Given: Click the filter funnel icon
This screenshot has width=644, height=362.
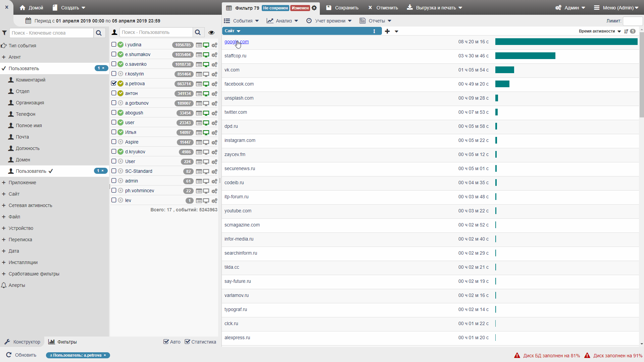Looking at the screenshot, I should click(4, 33).
